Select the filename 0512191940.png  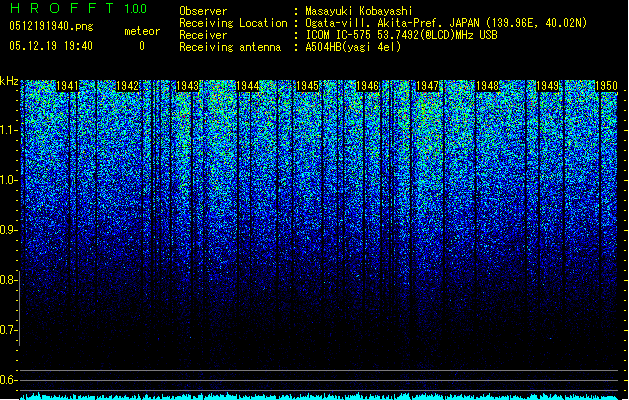[x=51, y=27]
